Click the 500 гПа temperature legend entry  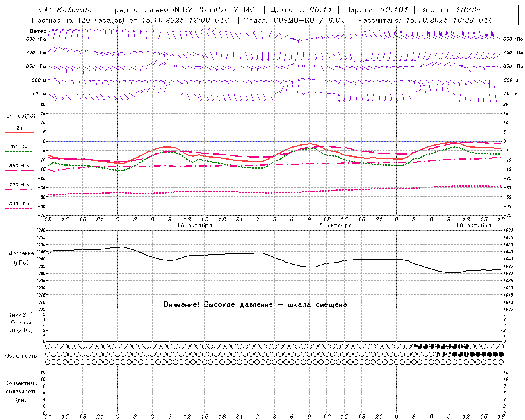(x=19, y=204)
